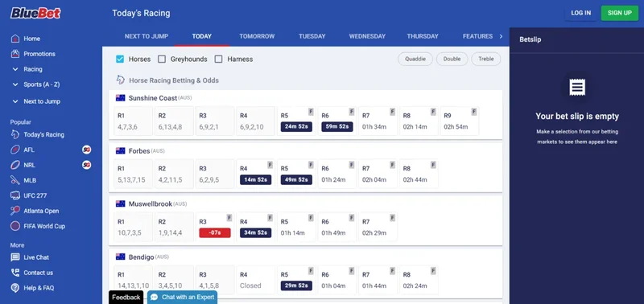Click the F badge on Muswellbrook R3
The width and height of the screenshot is (644, 304).
click(x=229, y=217)
